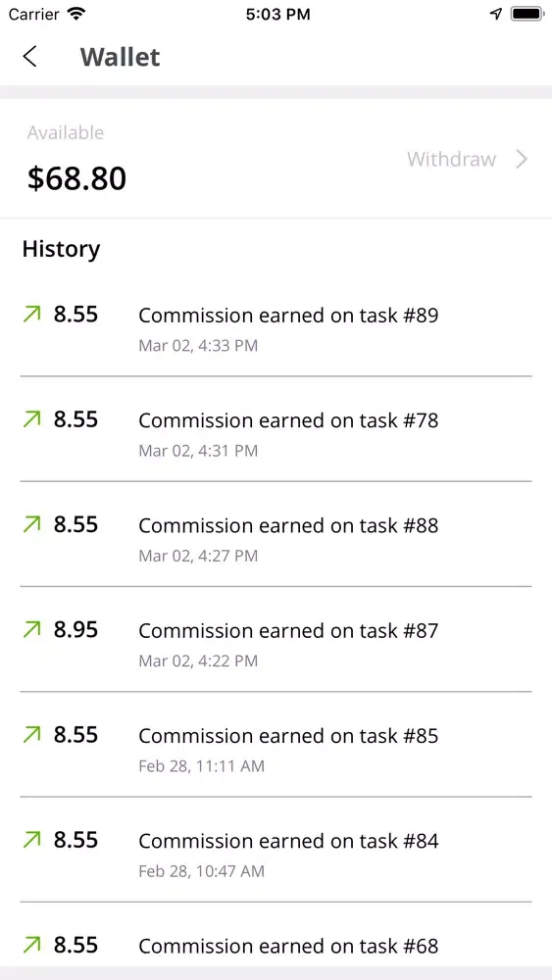Expand Withdraw with the right chevron
552x980 pixels.
coord(522,159)
